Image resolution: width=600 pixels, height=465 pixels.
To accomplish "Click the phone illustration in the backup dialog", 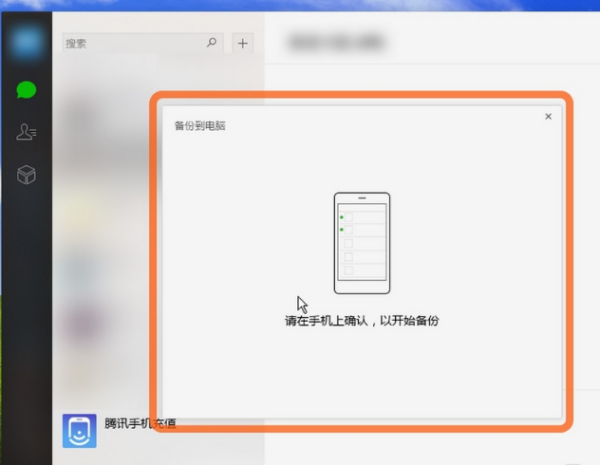I will click(361, 243).
